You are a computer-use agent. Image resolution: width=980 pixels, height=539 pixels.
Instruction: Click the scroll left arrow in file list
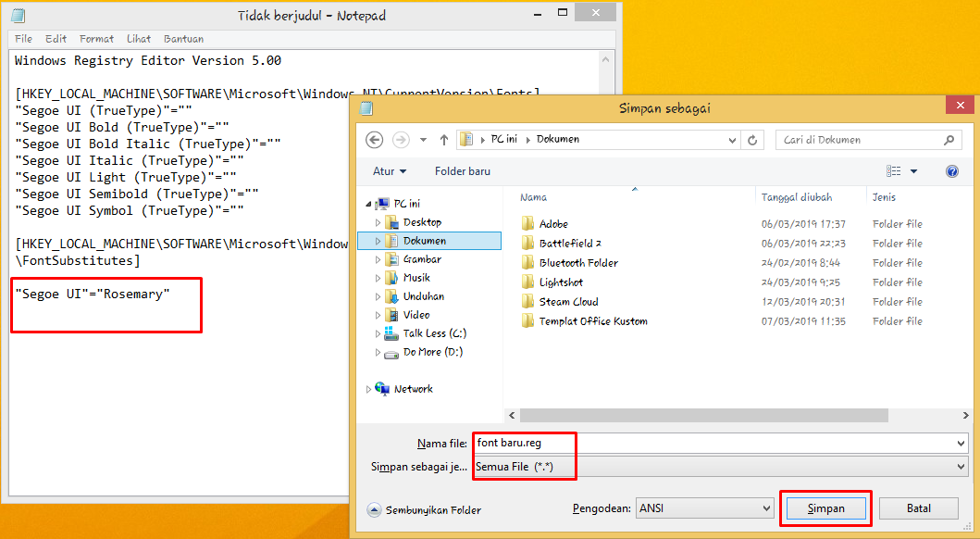(512, 415)
